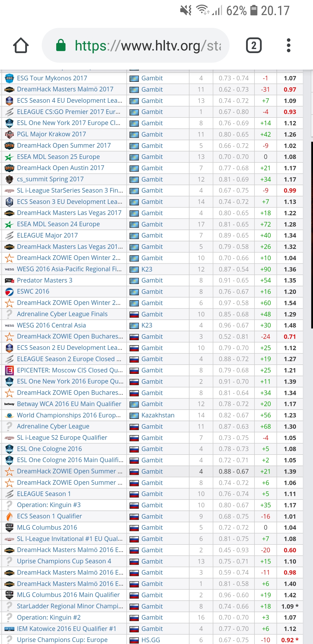This screenshot has width=313, height=644.
Task: Click the WESG 2016 Central Asia logo
Action: (x=9, y=325)
